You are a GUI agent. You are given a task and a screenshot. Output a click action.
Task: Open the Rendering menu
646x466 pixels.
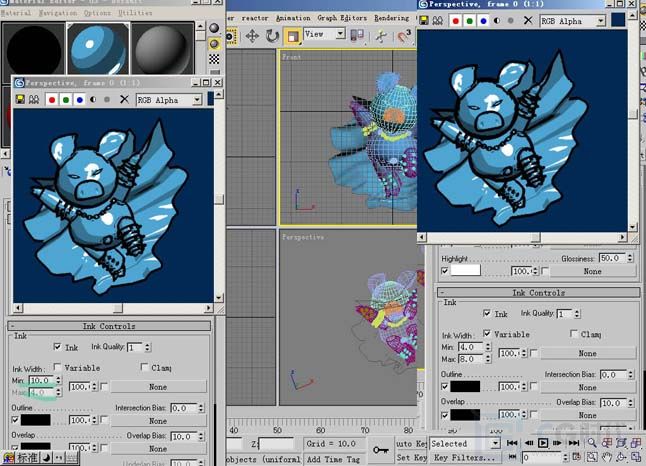point(391,18)
